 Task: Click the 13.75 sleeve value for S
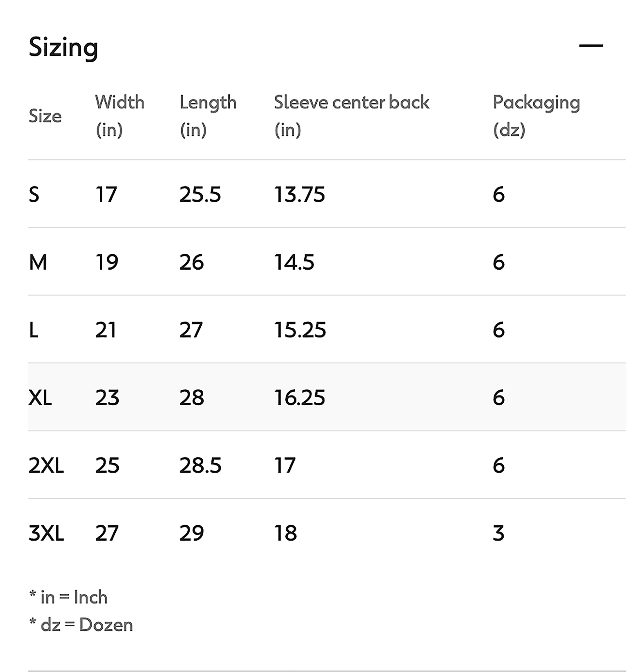299,194
